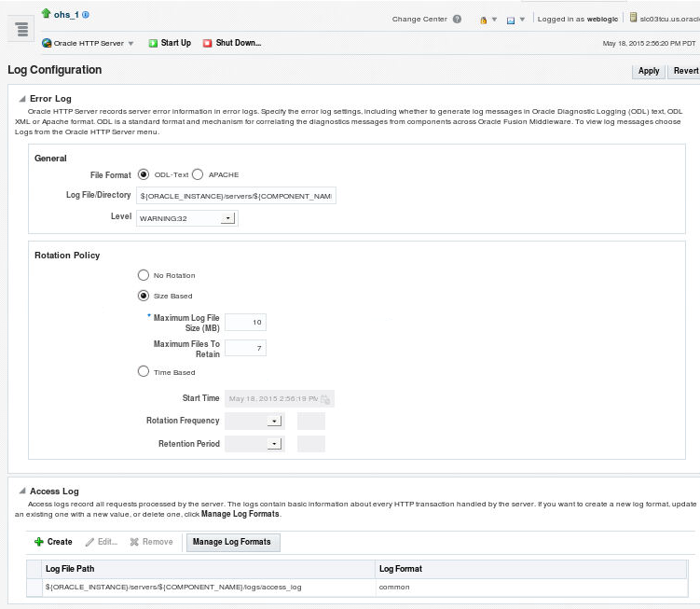This screenshot has height=609, width=700.
Task: Click the Change Center help icon
Action: [x=457, y=20]
